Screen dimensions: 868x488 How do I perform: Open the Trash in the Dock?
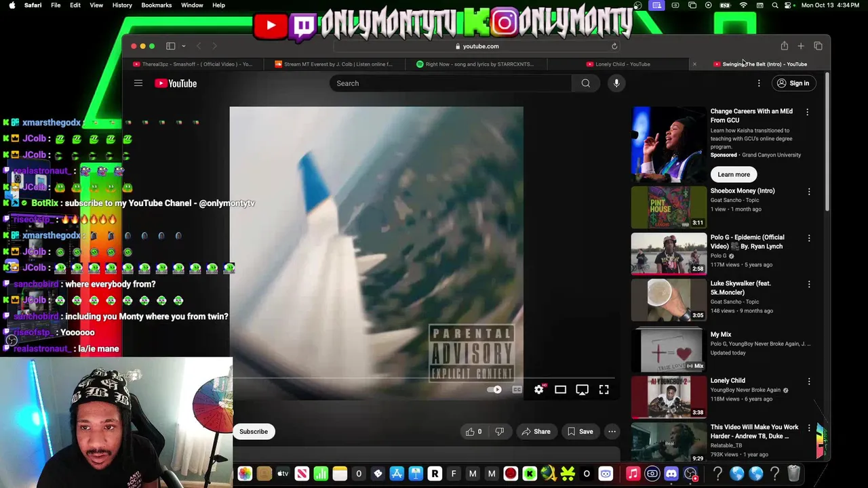[x=794, y=474]
